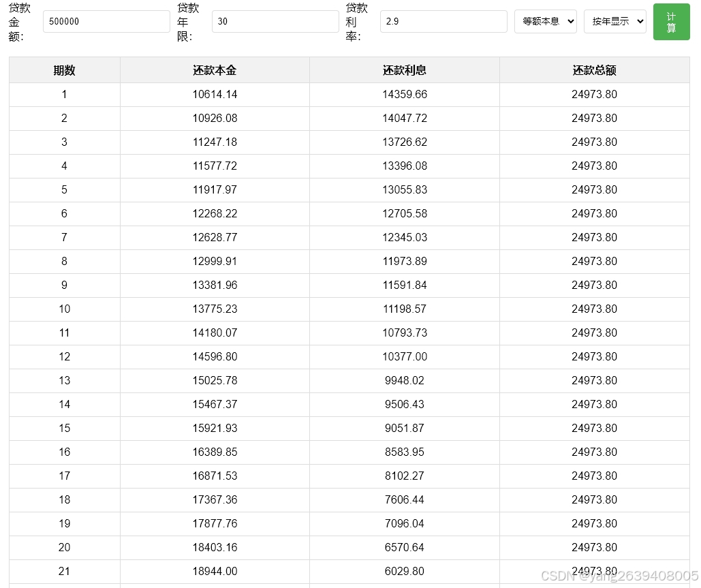701x588 pixels.
Task: Select interest cell 8583.95
Action: pyautogui.click(x=405, y=452)
